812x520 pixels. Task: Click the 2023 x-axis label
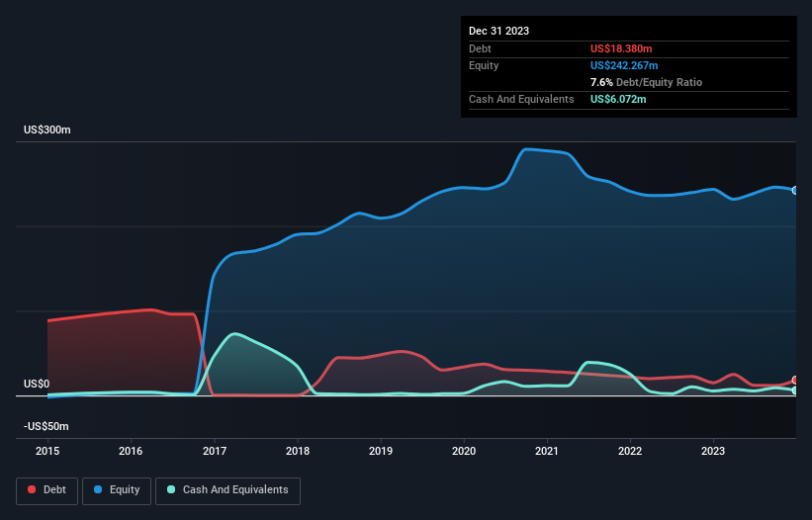pyautogui.click(x=713, y=451)
